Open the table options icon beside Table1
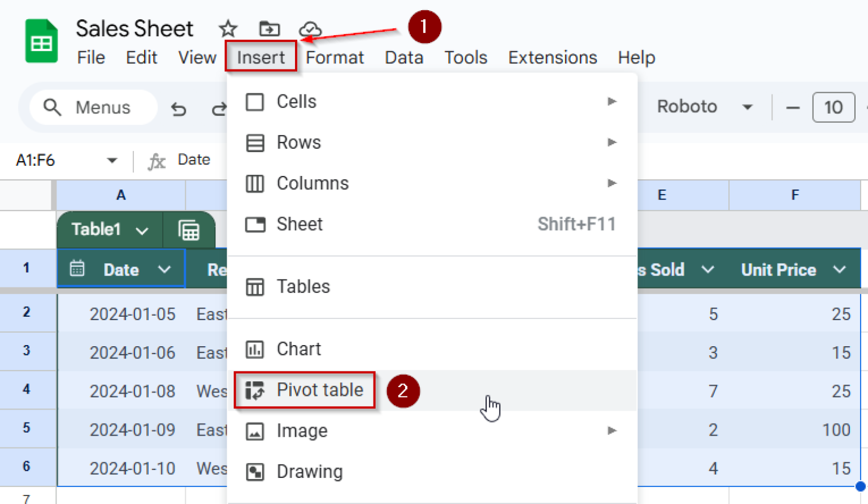The width and height of the screenshot is (868, 504). 189,230
